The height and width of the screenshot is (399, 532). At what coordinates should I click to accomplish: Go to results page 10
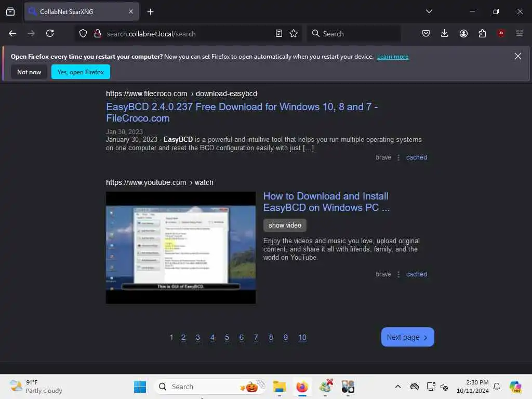click(x=302, y=337)
